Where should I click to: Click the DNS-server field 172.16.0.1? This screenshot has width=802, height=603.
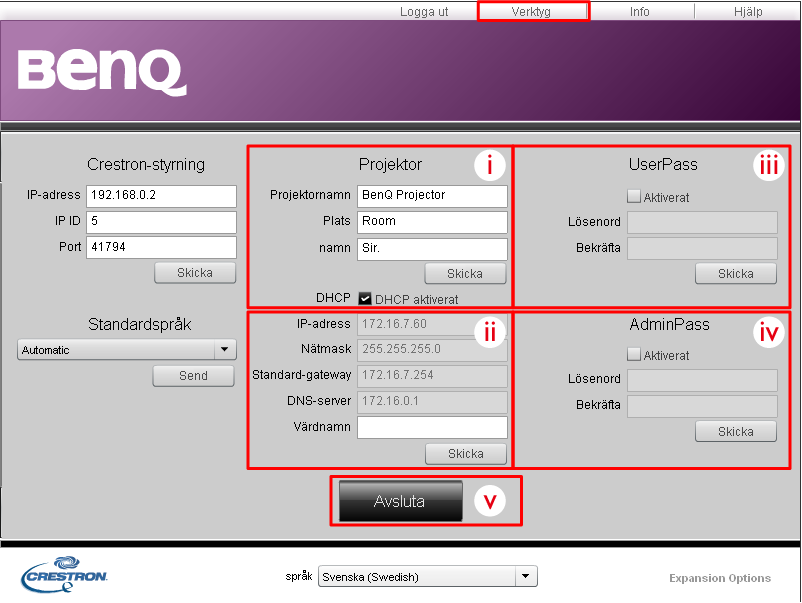click(x=432, y=402)
